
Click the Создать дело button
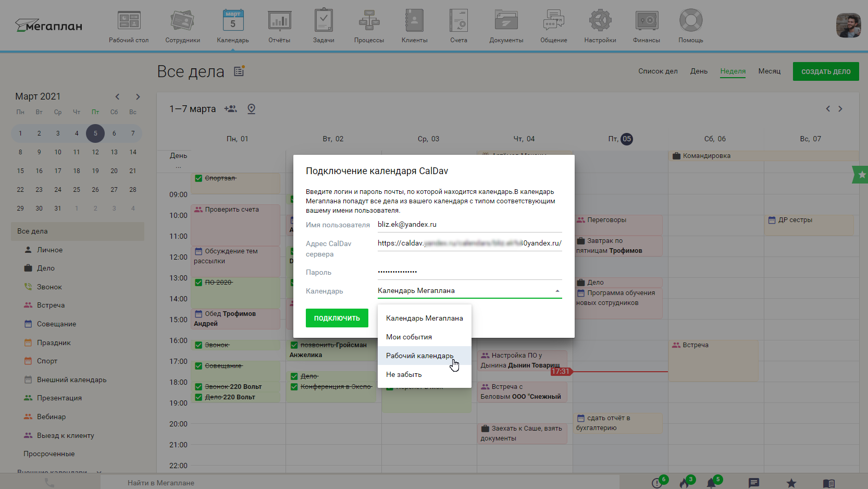[x=826, y=71]
